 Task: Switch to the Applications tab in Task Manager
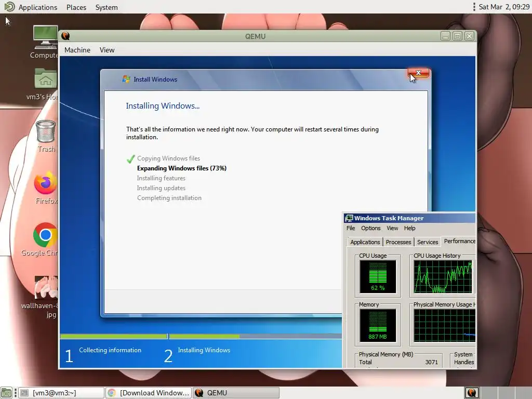[x=365, y=242]
